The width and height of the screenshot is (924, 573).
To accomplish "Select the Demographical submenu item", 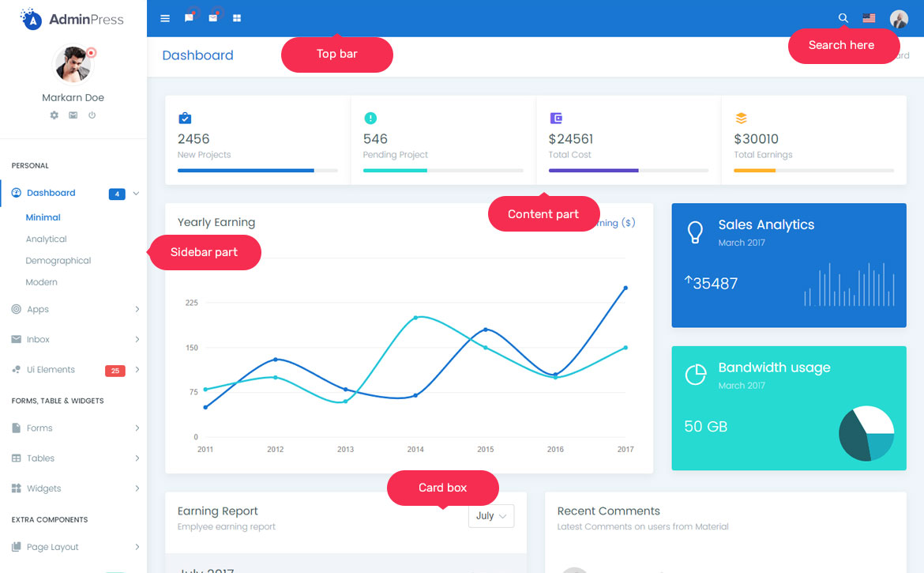I will [58, 261].
